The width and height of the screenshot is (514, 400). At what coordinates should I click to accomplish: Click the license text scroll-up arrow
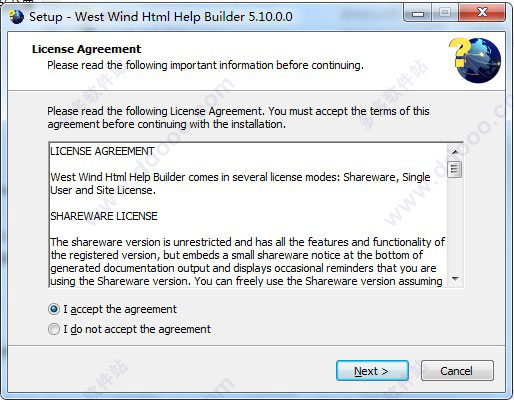coord(455,152)
